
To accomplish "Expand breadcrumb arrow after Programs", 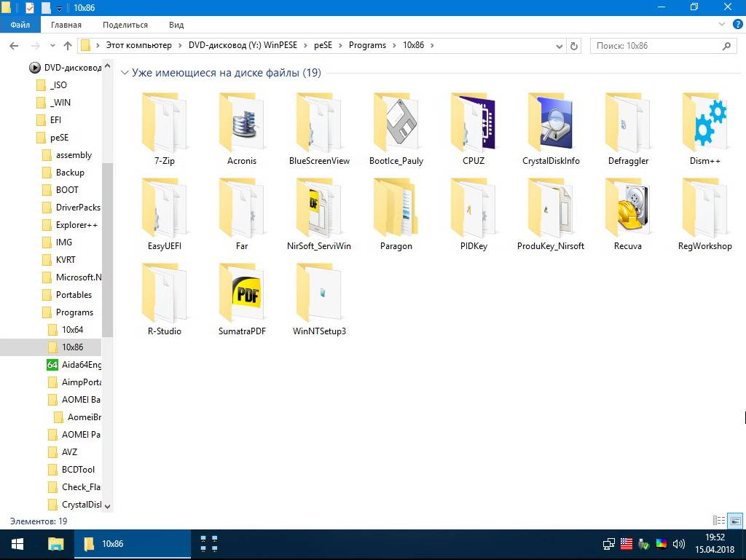I will [394, 45].
